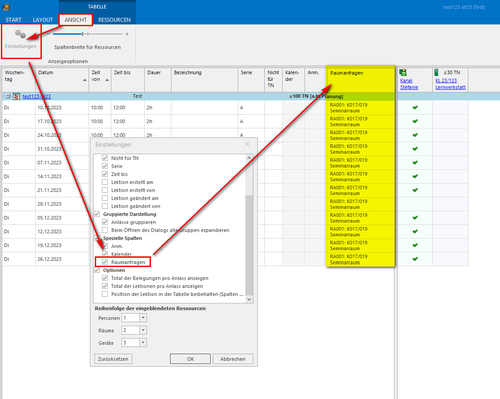Toggle Total der Belegungen pro Anlass anzeigen
The image size is (500, 399).
pos(105,278)
